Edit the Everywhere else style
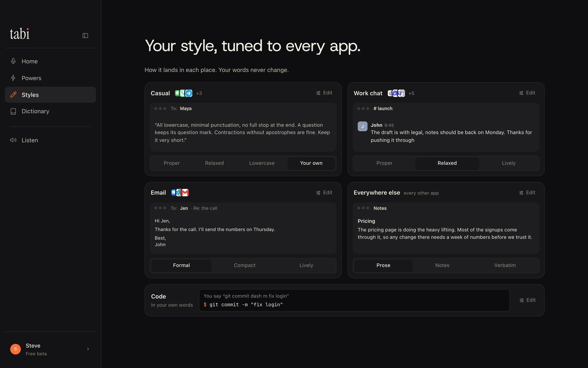Screen dimensions: 588x368 coord(527,193)
